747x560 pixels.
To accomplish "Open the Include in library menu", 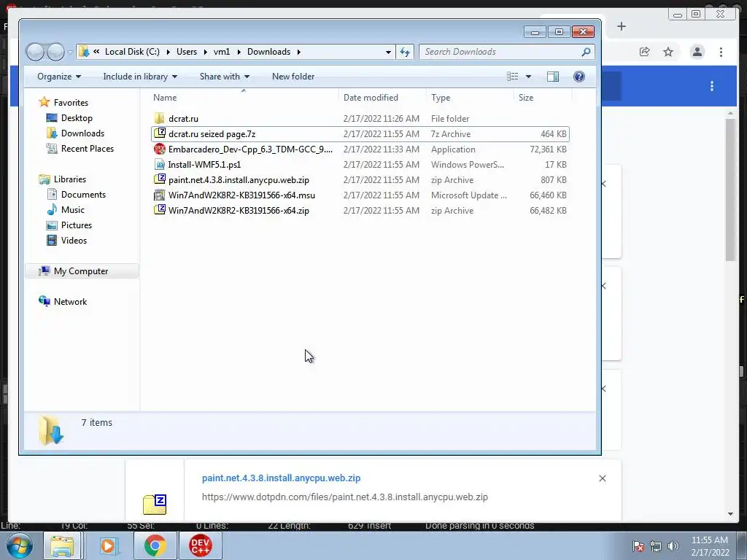I will (140, 77).
